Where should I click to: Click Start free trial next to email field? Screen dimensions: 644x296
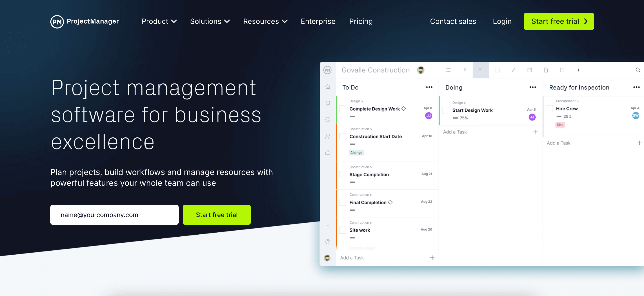[216, 215]
